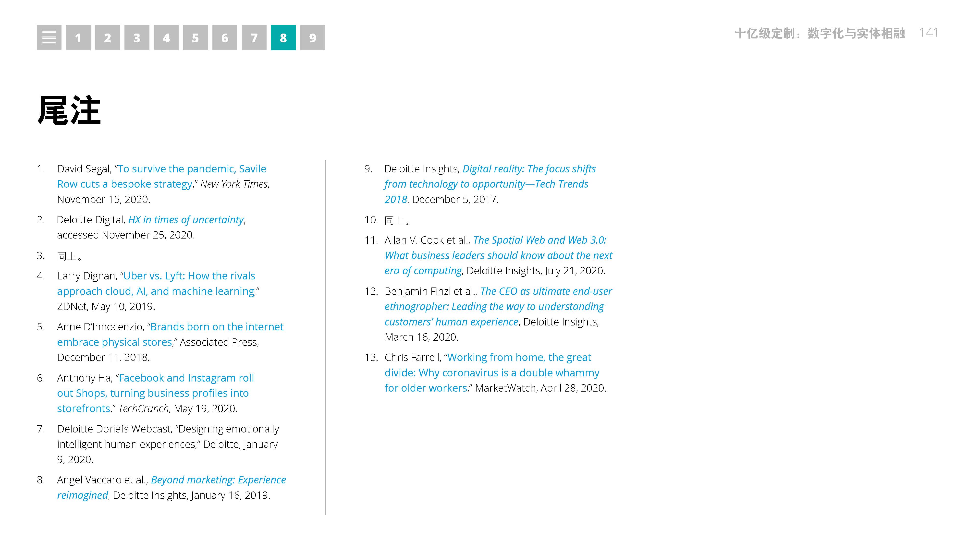Open "Working from home, the great divide" link
Screen dimensions: 980x551
pos(519,358)
